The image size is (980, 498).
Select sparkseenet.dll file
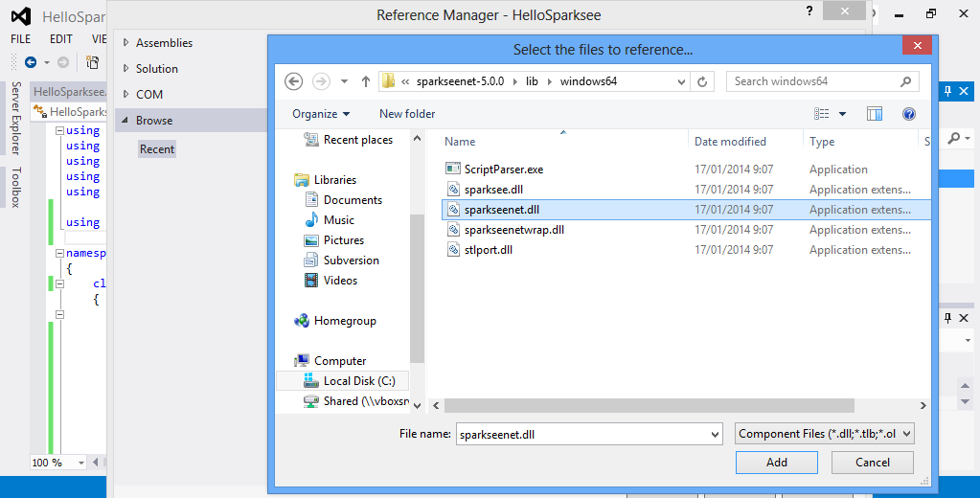pyautogui.click(x=686, y=210)
